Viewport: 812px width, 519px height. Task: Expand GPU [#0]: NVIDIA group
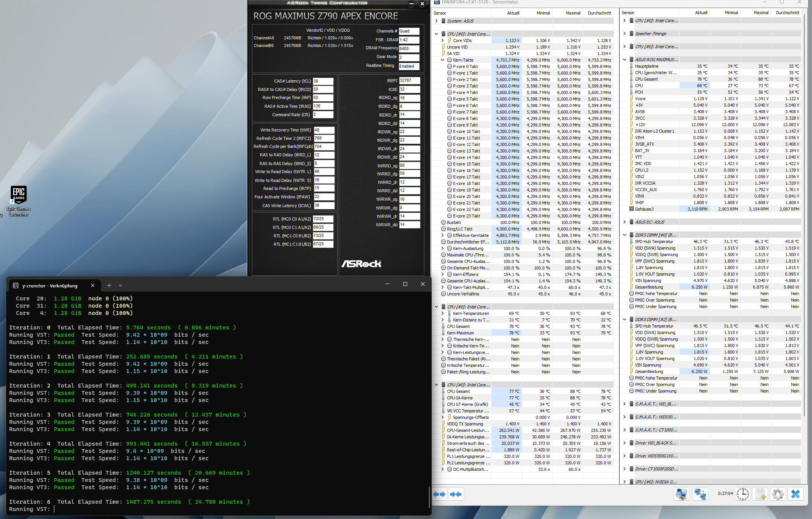pos(624,482)
